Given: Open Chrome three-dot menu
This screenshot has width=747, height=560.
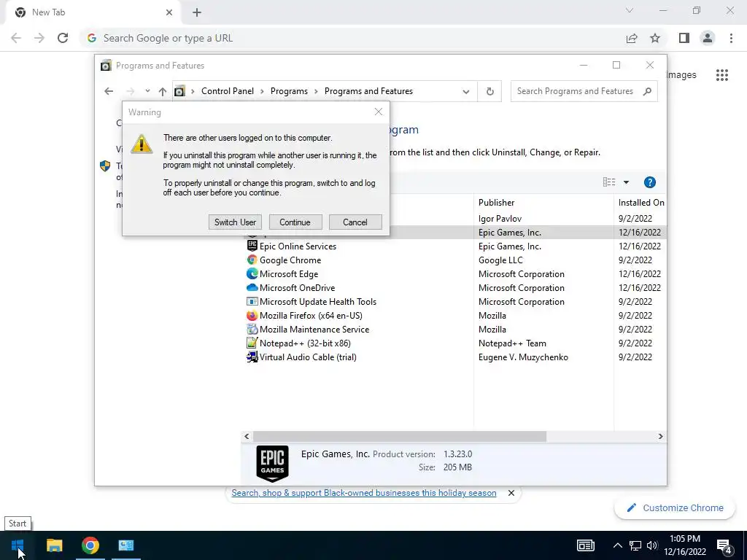Looking at the screenshot, I should click(731, 38).
